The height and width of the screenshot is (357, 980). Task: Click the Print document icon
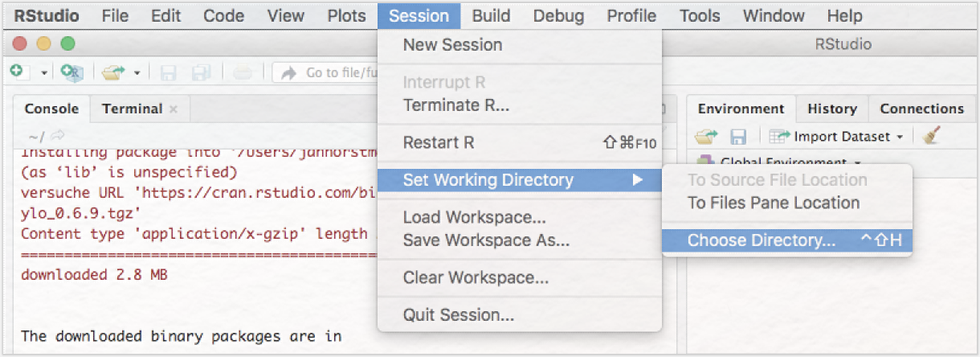click(x=242, y=72)
